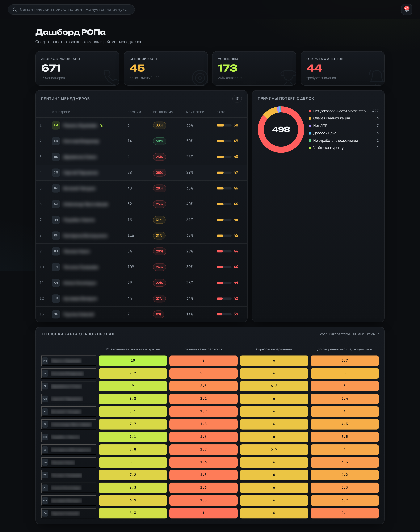Click the РМ avatar badge in the rating table
This screenshot has width=420, height=532.
click(56, 125)
